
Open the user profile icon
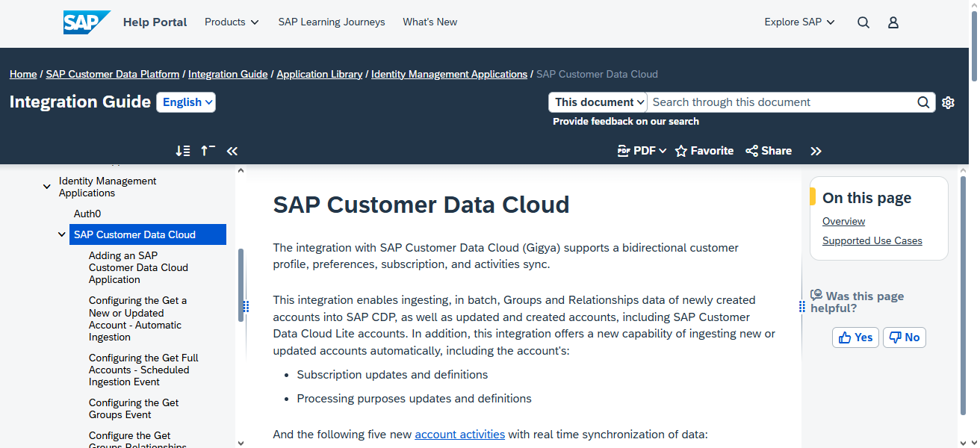click(893, 22)
